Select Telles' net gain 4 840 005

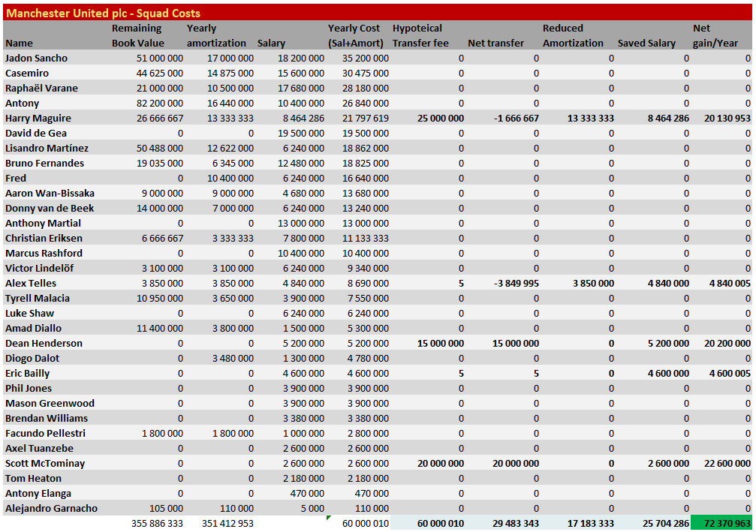click(730, 283)
